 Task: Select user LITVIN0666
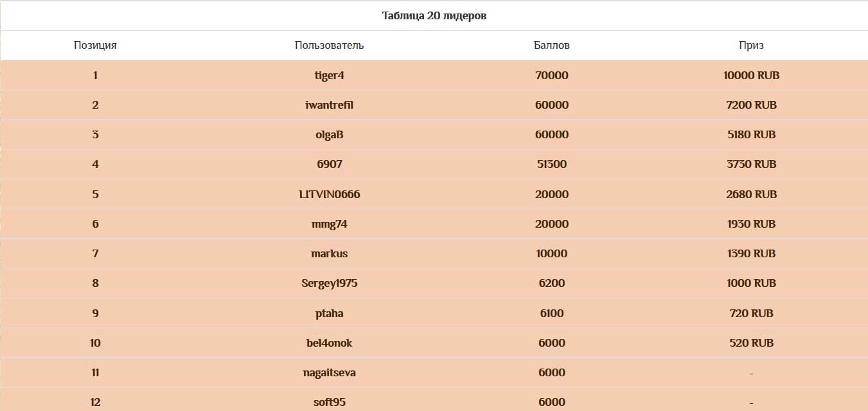[330, 194]
